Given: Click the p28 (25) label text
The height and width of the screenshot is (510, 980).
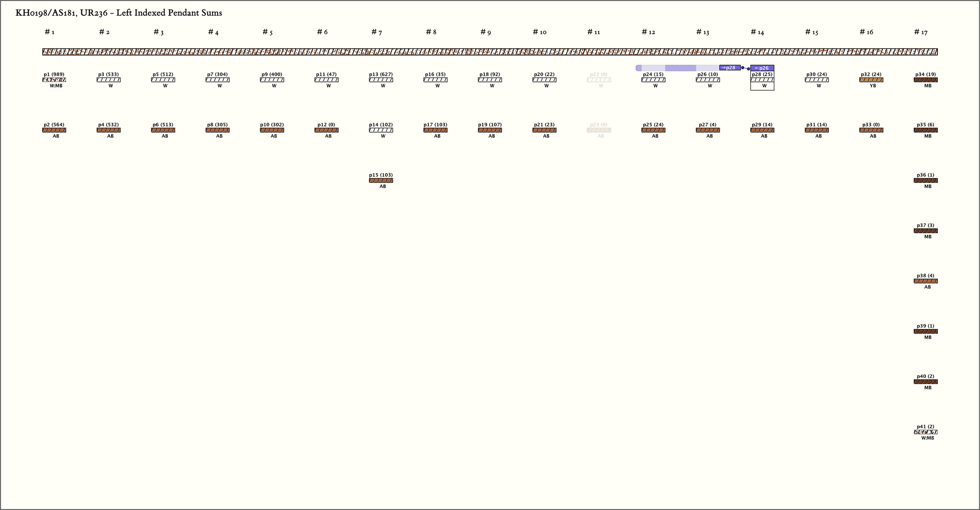Looking at the screenshot, I should point(762,75).
